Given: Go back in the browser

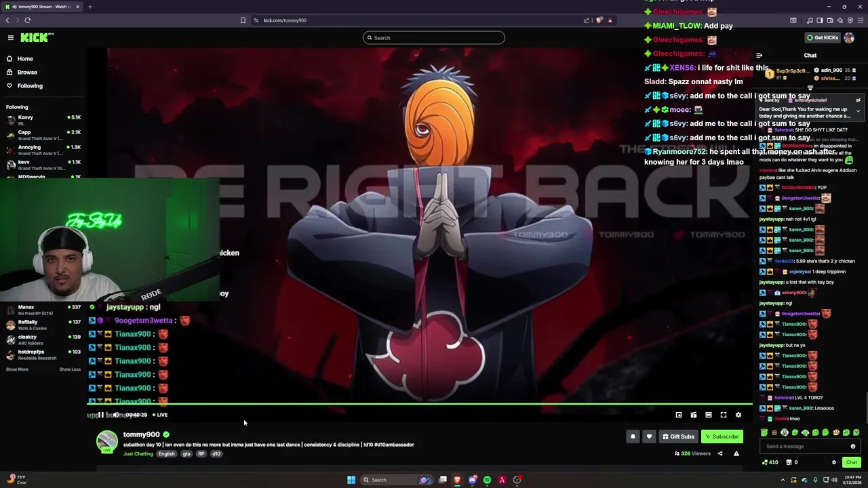Looking at the screenshot, I should pyautogui.click(x=7, y=20).
